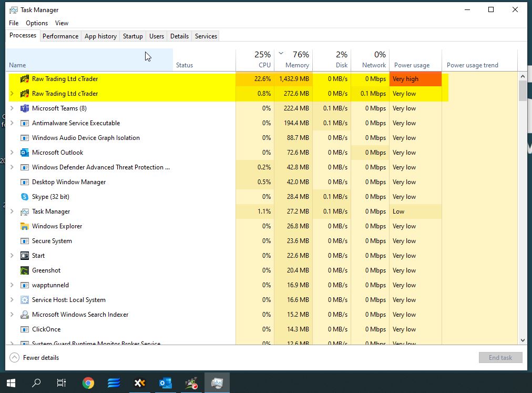Image resolution: width=532 pixels, height=393 pixels.
Task: Sort processes by the Name column
Action: click(x=89, y=60)
